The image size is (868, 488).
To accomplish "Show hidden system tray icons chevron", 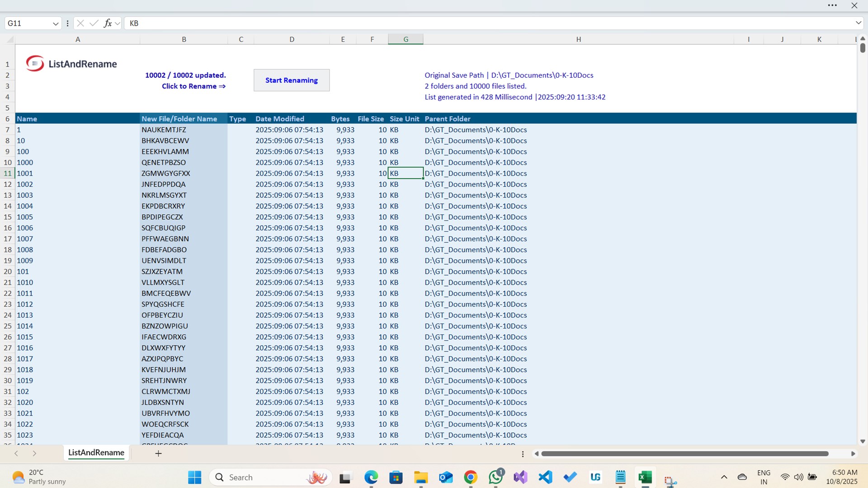I will tap(724, 477).
